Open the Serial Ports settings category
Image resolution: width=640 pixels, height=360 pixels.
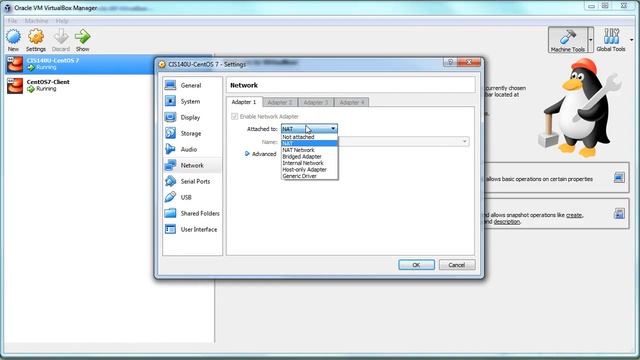192,181
